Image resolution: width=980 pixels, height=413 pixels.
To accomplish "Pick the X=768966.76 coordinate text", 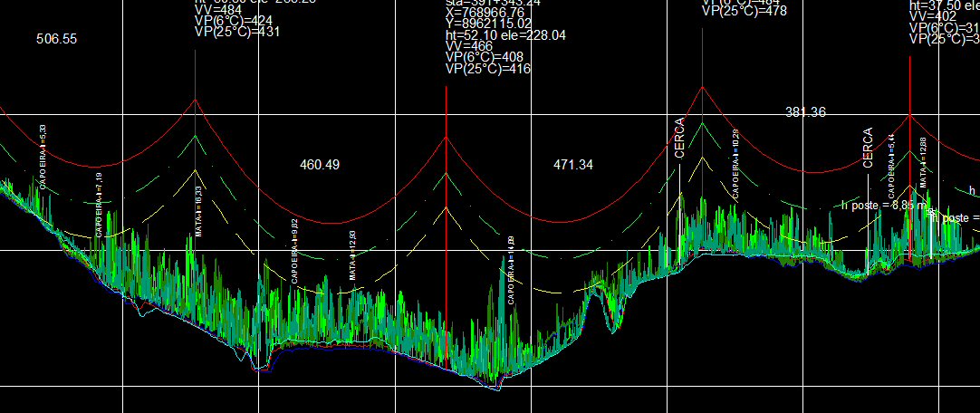I will (485, 13).
